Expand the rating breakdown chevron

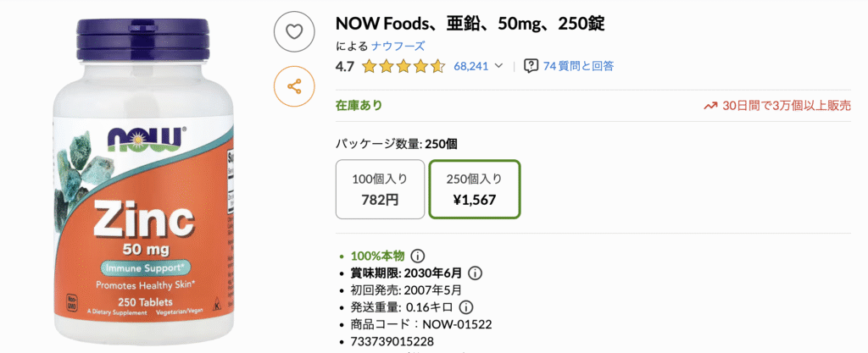pyautogui.click(x=498, y=65)
